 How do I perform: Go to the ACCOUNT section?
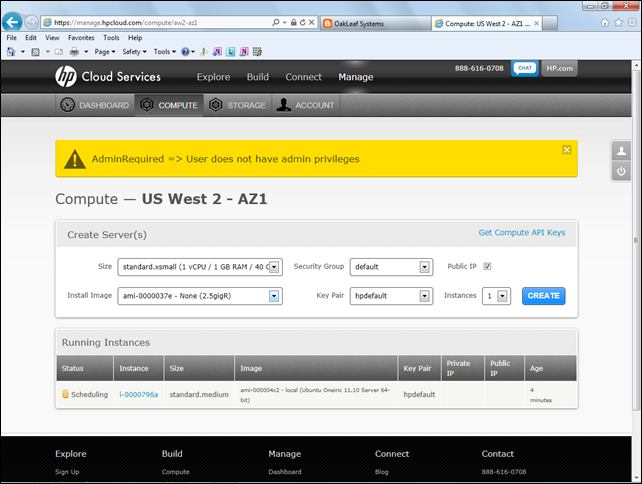click(x=305, y=105)
